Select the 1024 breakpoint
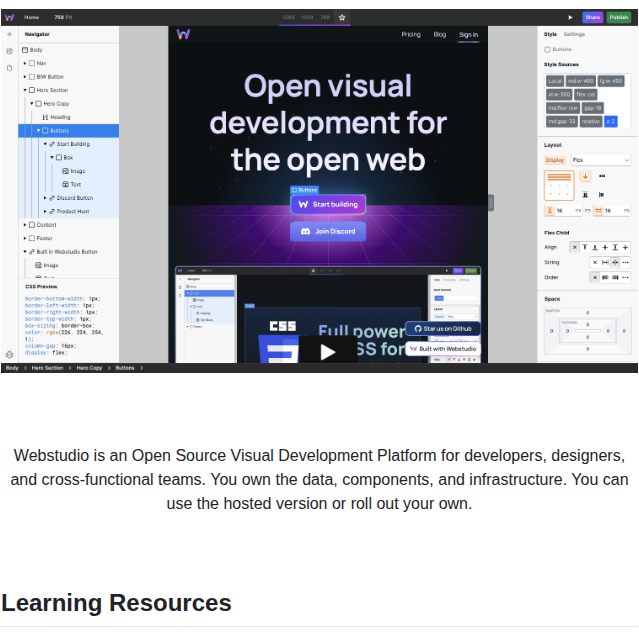The image size is (639, 640). (x=307, y=17)
